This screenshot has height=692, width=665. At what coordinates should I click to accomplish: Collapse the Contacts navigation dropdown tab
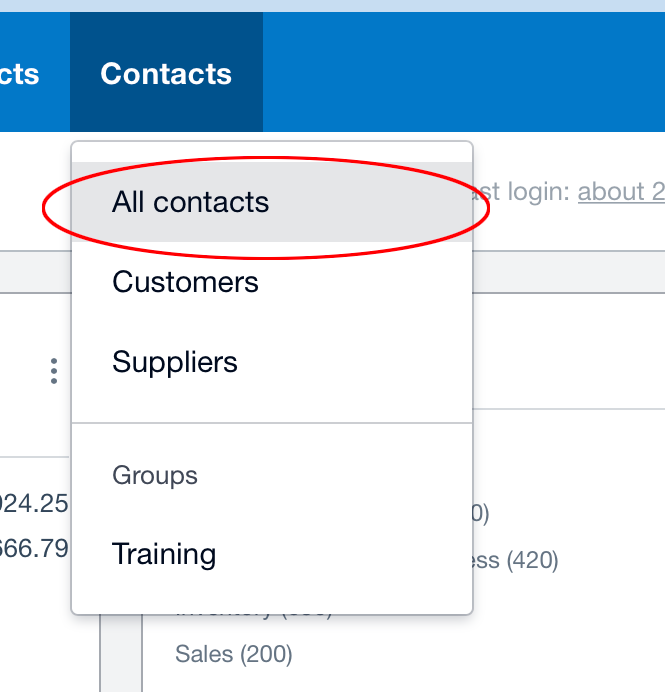click(x=166, y=74)
